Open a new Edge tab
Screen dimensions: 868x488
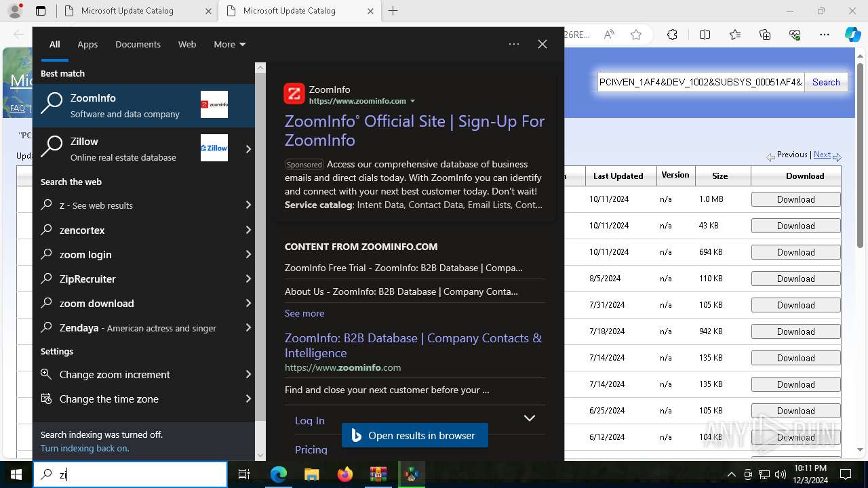(x=393, y=11)
